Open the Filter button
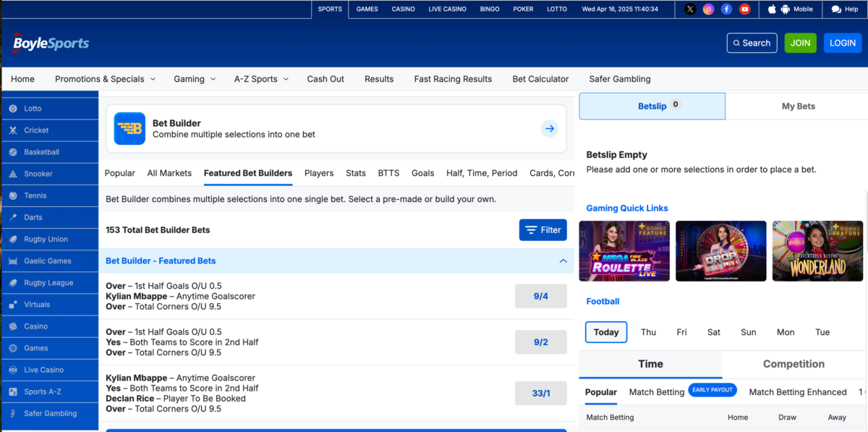Viewport: 868px width, 432px height. pyautogui.click(x=542, y=230)
